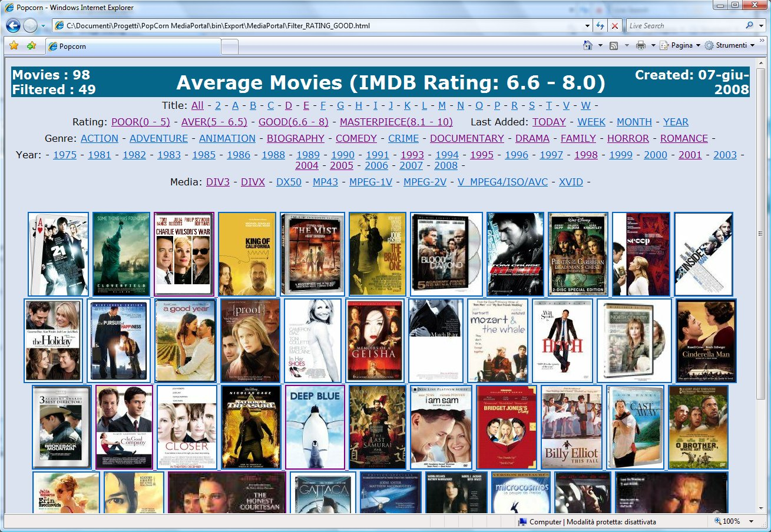Open the Cinderella Man poster
This screenshot has height=532, width=771.
click(706, 341)
